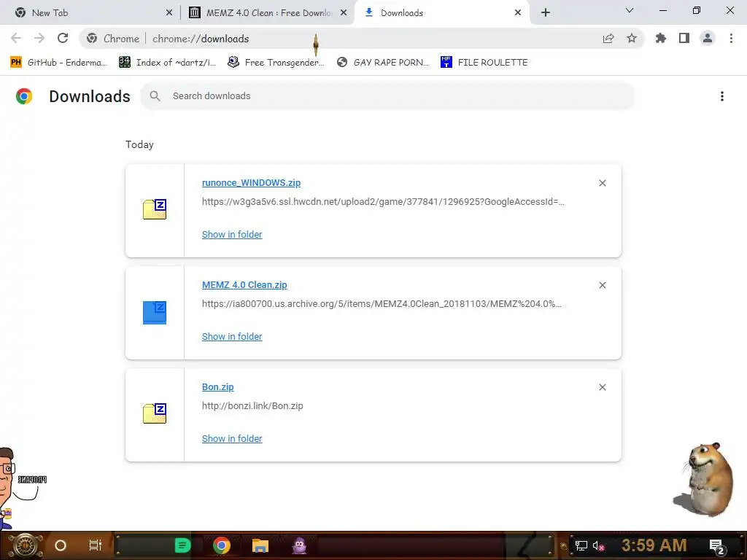Open Chrome's three-dot menu
747x560 pixels.
731,38
